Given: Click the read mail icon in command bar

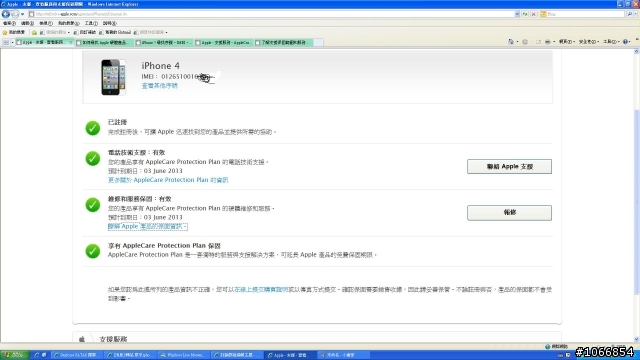Looking at the screenshot, I should (538, 42).
